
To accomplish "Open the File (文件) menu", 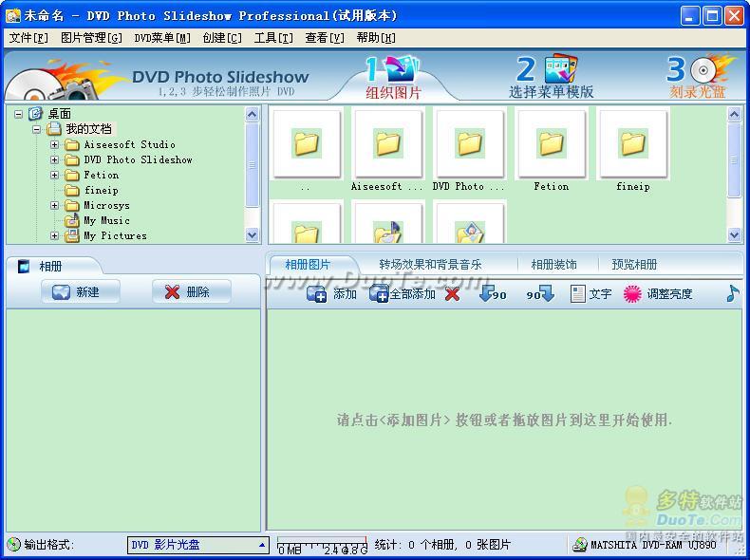I will click(x=28, y=38).
